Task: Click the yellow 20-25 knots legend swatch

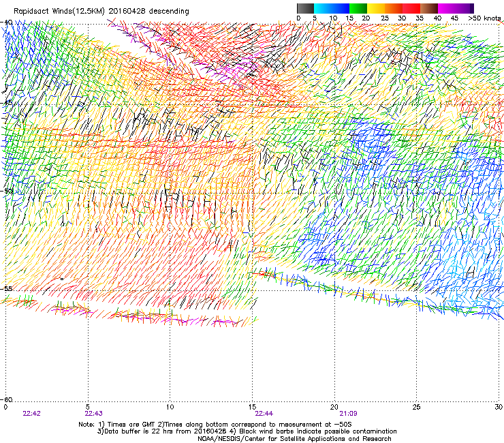Action: point(376,8)
